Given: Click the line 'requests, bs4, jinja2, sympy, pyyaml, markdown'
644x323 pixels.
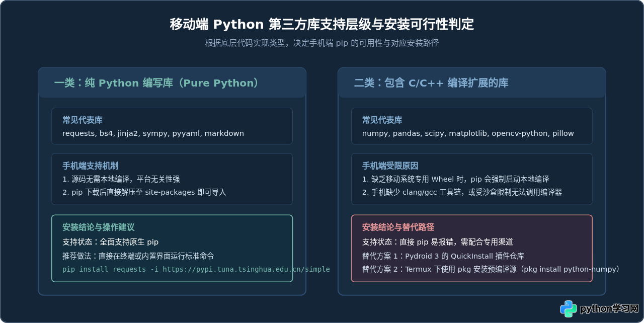Looking at the screenshot, I should point(153,133).
